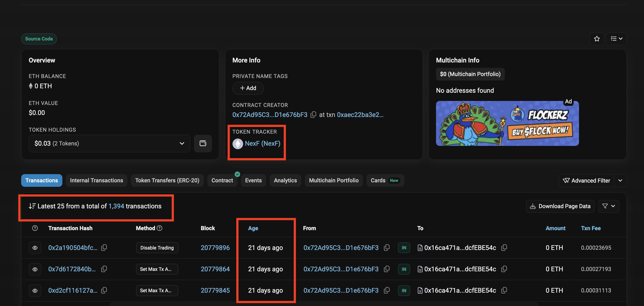This screenshot has height=306, width=644.
Task: Click the 1,394 transactions total link
Action: pyautogui.click(x=116, y=206)
